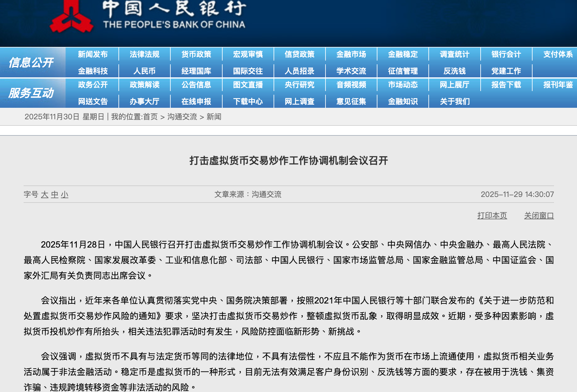Open 支付体系 navigation item

click(x=558, y=54)
